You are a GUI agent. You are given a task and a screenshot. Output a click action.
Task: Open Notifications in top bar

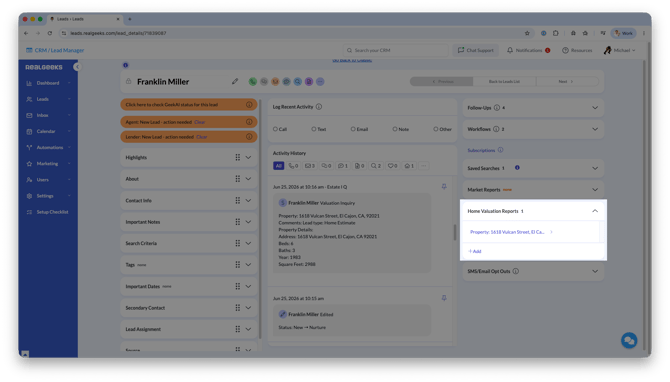click(529, 50)
